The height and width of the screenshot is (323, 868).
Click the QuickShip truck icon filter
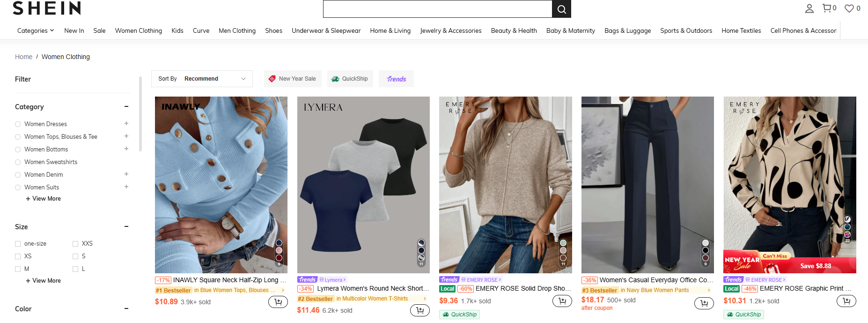[335, 79]
